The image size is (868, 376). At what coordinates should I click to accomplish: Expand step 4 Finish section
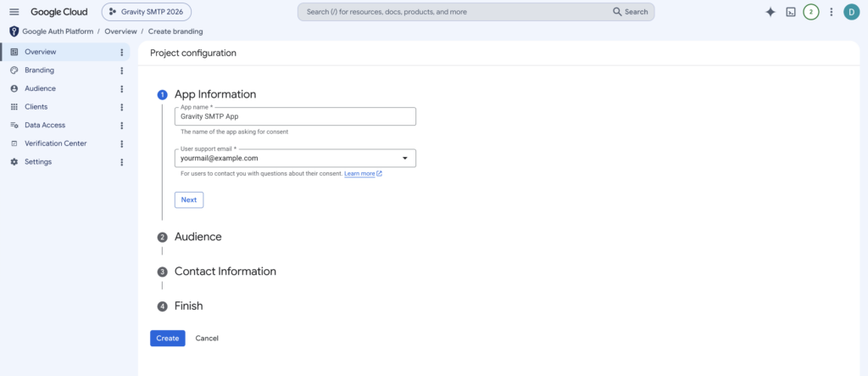pyautogui.click(x=189, y=306)
